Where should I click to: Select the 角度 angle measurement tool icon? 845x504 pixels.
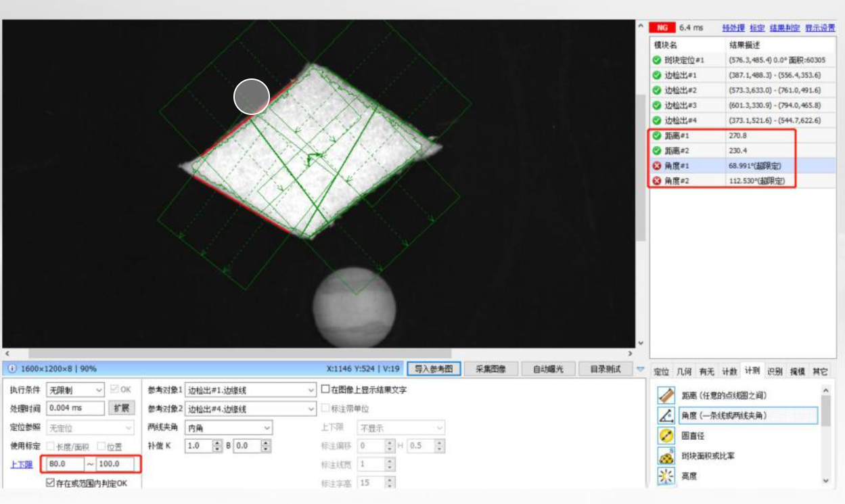[666, 415]
